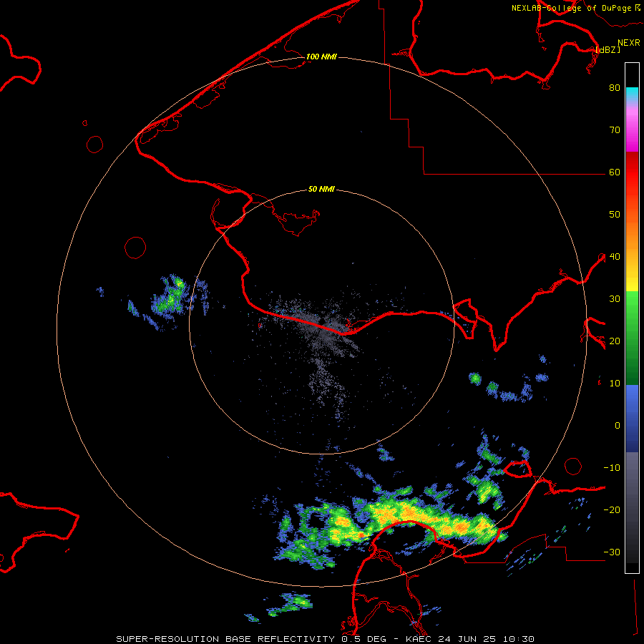Click the -10 value on dBZ scale
Image resolution: width=644 pixels, height=644 pixels.
(612, 468)
